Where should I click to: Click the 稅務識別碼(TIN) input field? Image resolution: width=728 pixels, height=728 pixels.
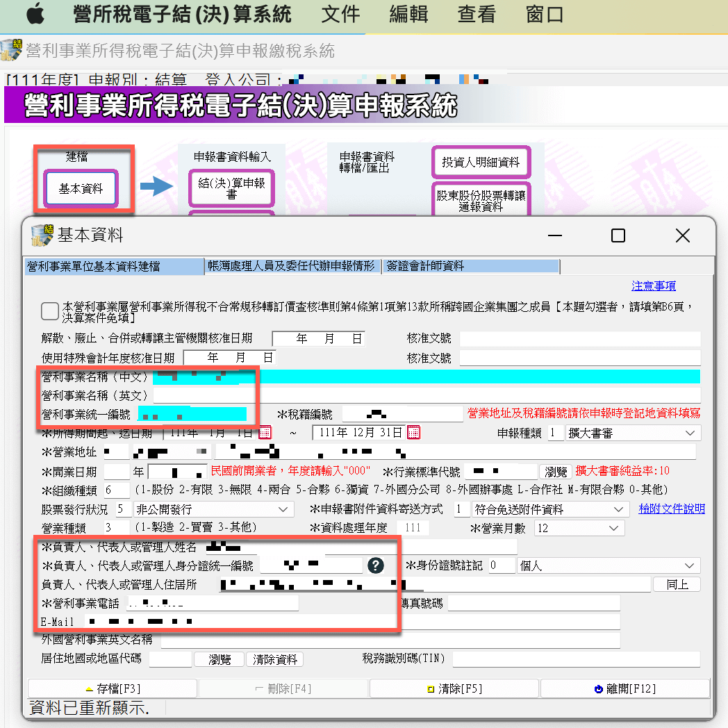[x=576, y=659]
